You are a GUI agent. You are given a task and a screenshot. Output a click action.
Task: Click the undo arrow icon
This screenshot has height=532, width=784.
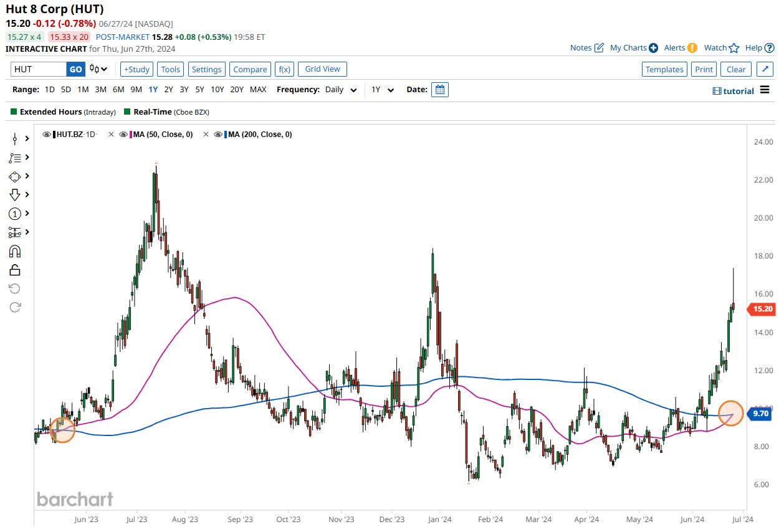point(15,288)
